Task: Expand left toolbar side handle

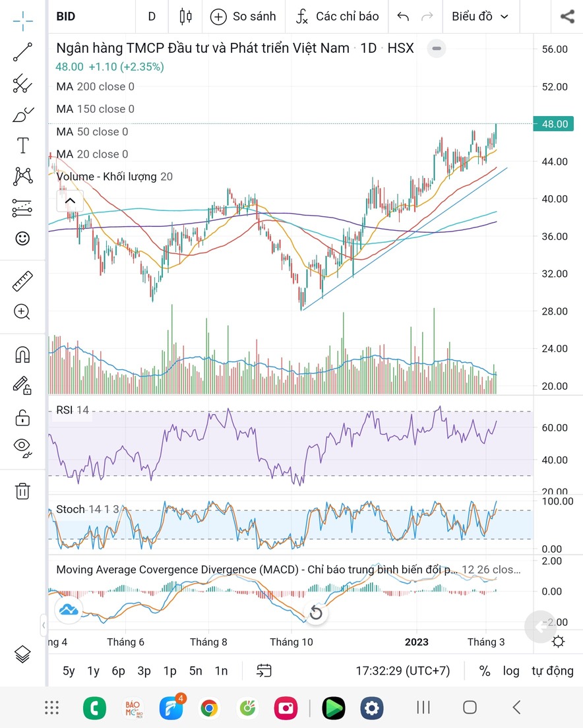Action: [43, 625]
